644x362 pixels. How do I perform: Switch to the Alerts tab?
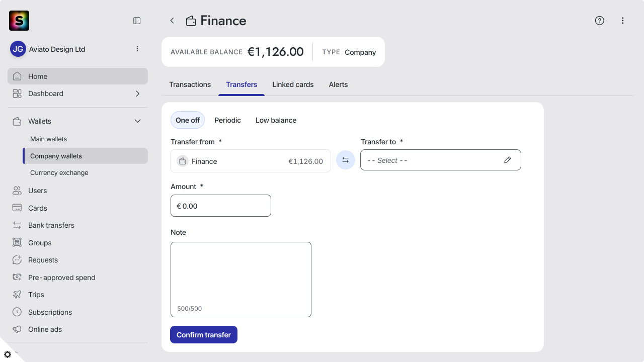338,84
